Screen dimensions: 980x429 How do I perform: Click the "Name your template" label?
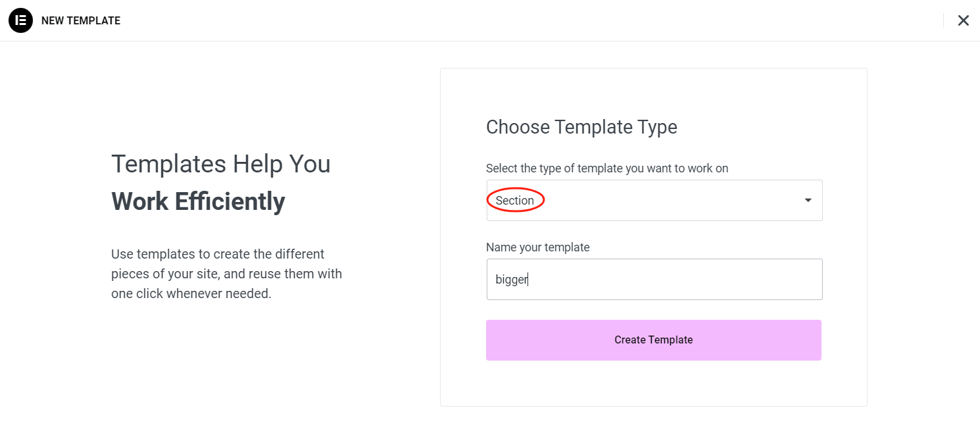coord(537,247)
